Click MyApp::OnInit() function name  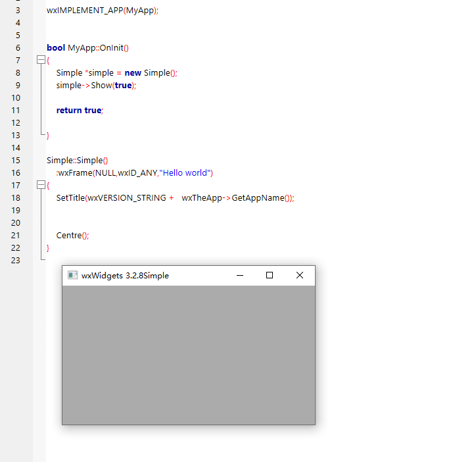pos(98,48)
